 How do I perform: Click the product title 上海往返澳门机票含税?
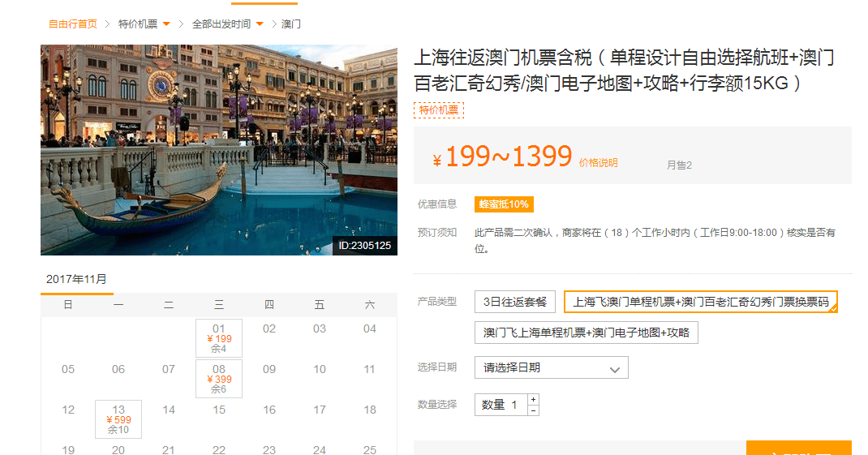[624, 71]
